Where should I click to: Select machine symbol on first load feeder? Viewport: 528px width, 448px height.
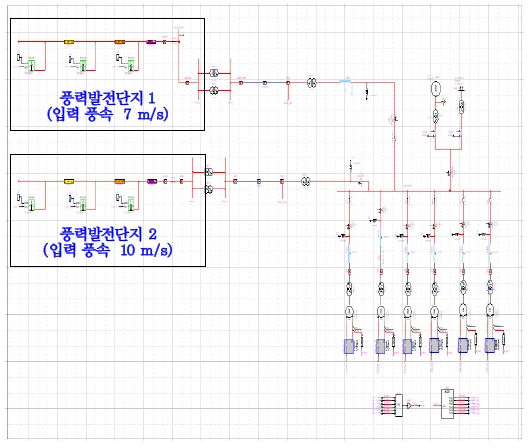pos(350,311)
